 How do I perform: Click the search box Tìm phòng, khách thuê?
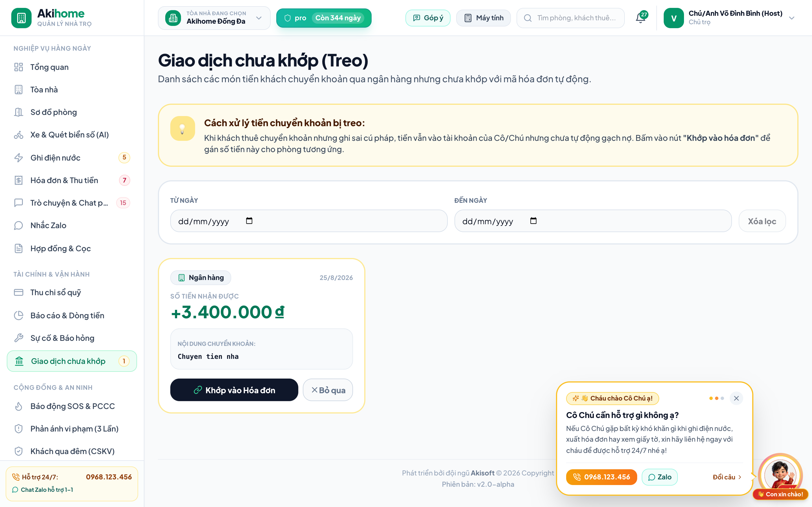571,18
